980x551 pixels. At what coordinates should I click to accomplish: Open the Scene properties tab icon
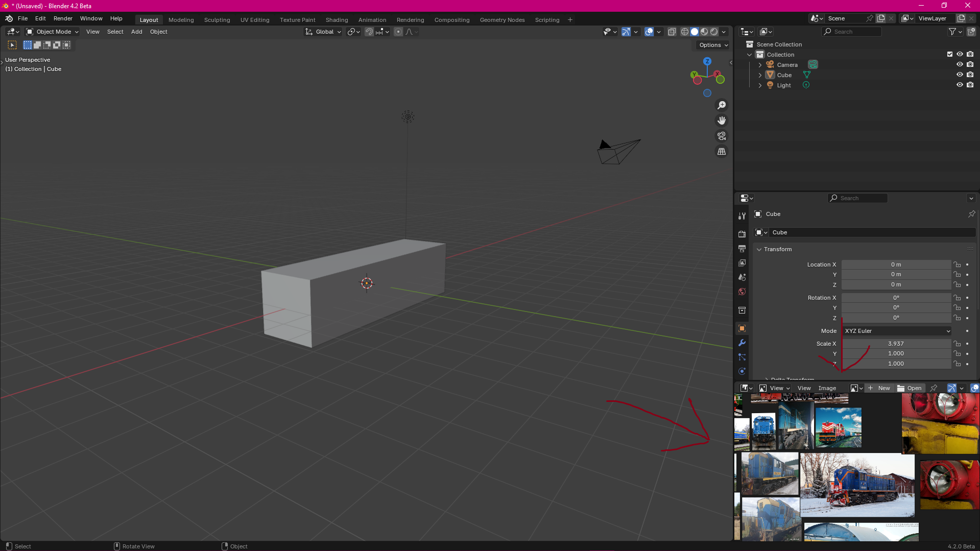tap(742, 277)
